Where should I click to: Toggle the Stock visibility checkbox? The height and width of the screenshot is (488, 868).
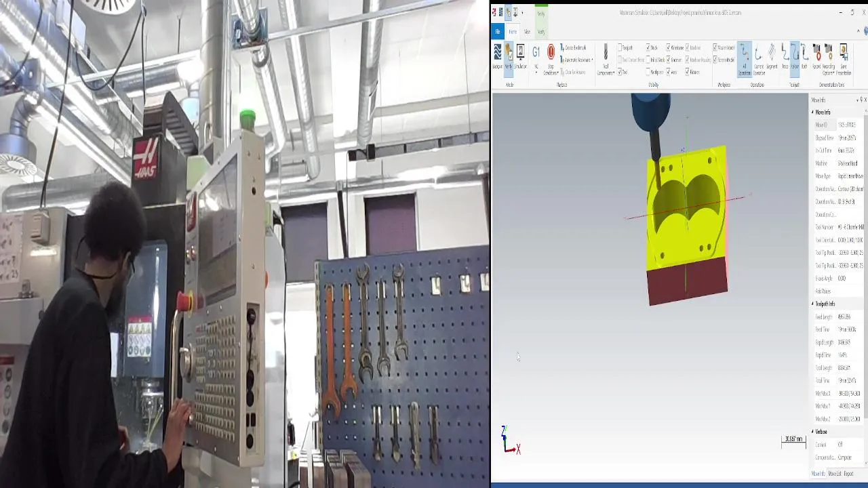point(648,47)
